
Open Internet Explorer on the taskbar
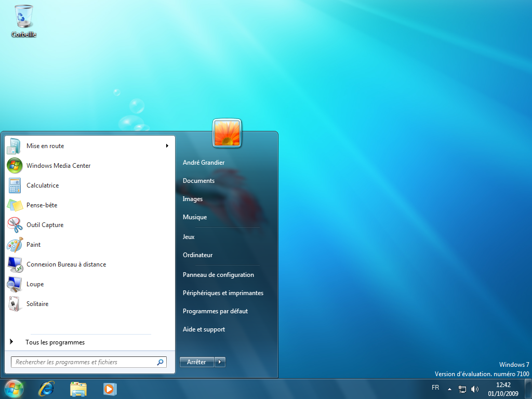coord(46,389)
